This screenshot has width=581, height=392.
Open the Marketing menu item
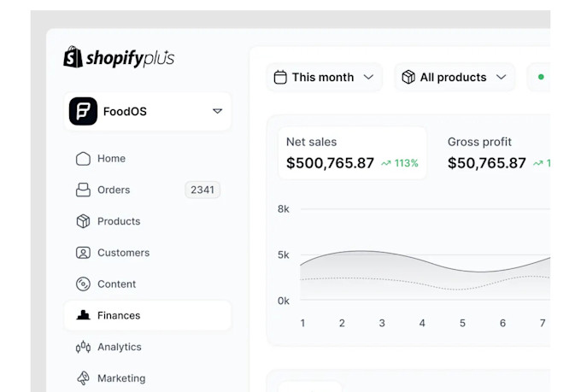148,378
